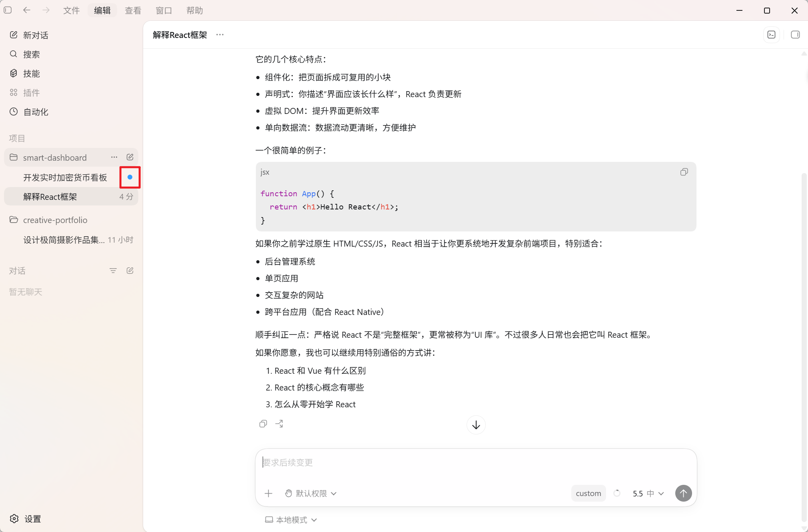Viewport: 808px width, 532px height.
Task: Expand the creative-portfolio project folder
Action: click(x=14, y=220)
